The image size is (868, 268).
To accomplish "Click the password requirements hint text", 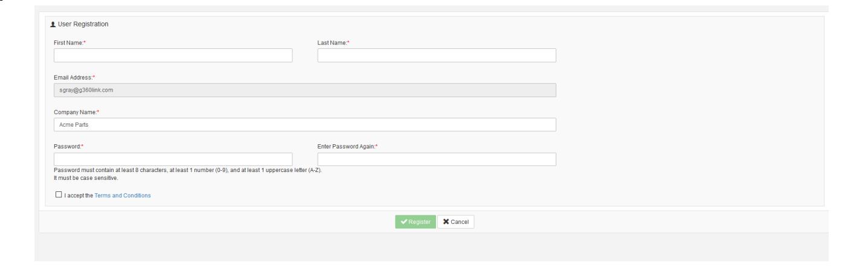I will pos(187,170).
